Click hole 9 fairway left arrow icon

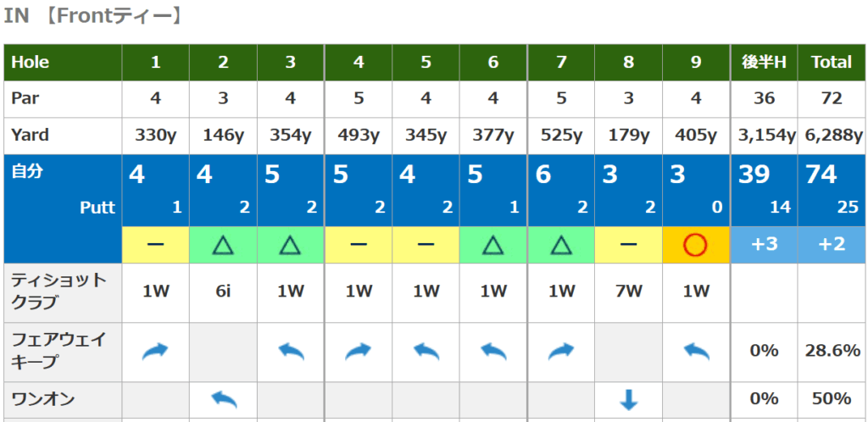click(696, 350)
